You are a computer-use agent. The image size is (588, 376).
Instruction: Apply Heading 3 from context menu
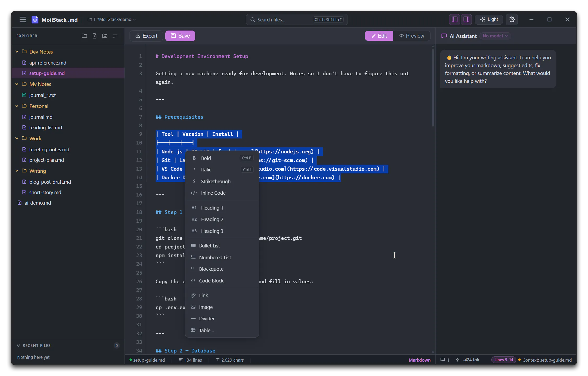222,231
